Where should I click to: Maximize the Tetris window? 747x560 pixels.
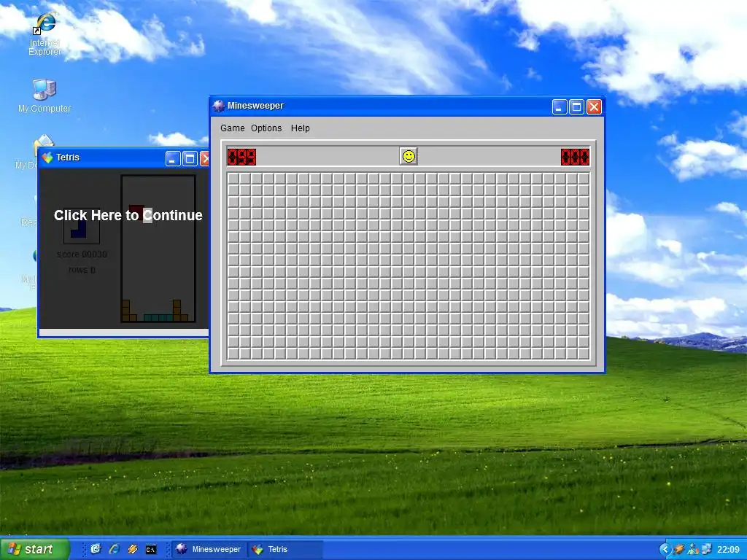190,158
